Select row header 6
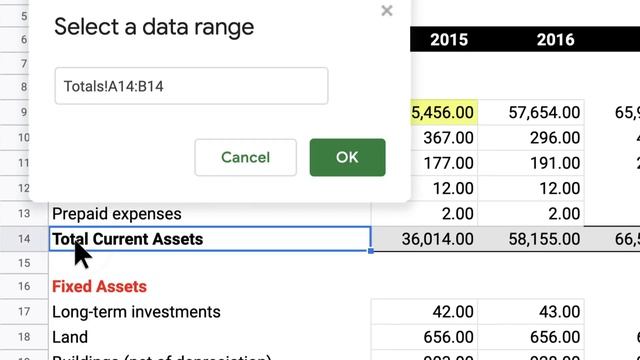Screen dimensions: 640x360 14,40
